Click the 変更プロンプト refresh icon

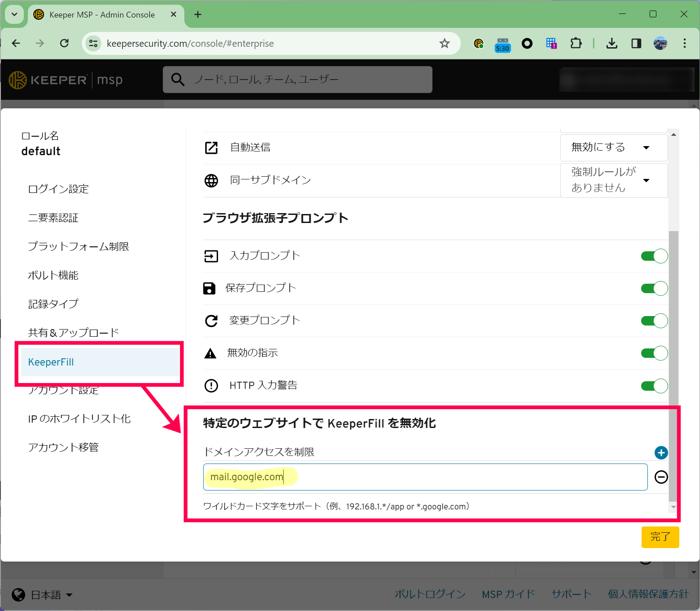click(211, 321)
